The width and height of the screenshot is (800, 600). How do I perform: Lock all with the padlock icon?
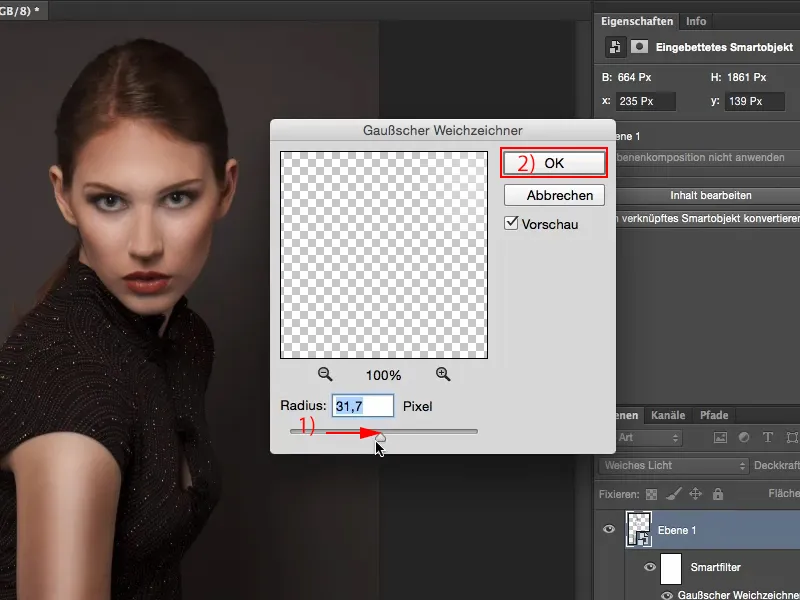tap(716, 493)
